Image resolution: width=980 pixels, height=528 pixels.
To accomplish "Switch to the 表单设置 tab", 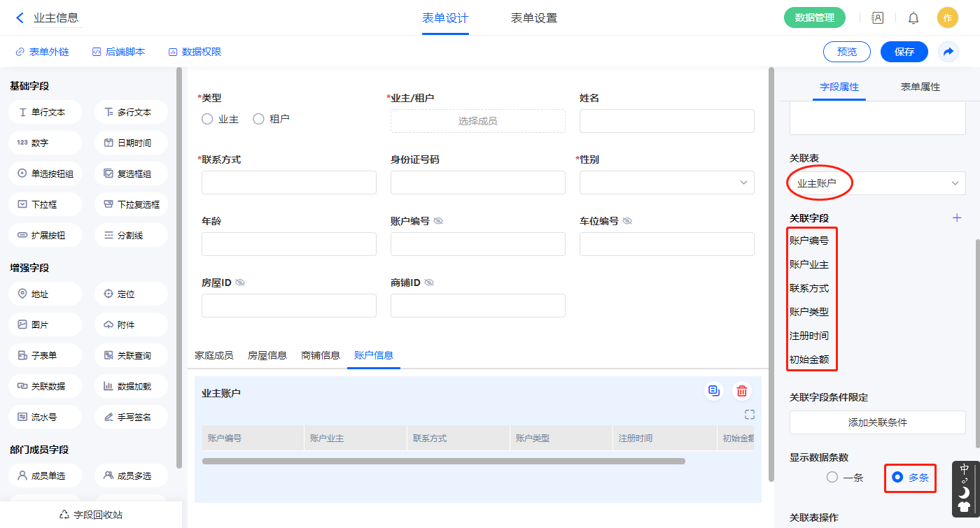I will (533, 18).
